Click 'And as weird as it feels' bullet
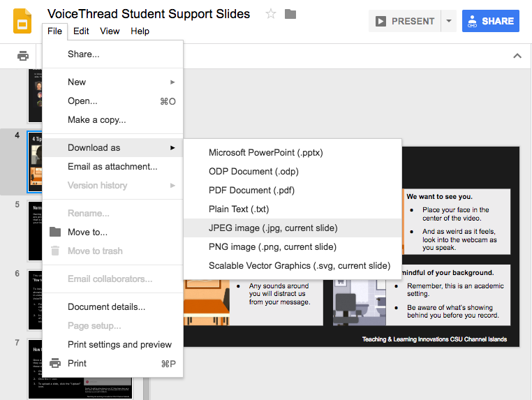The height and width of the screenshot is (400, 532). click(459, 239)
